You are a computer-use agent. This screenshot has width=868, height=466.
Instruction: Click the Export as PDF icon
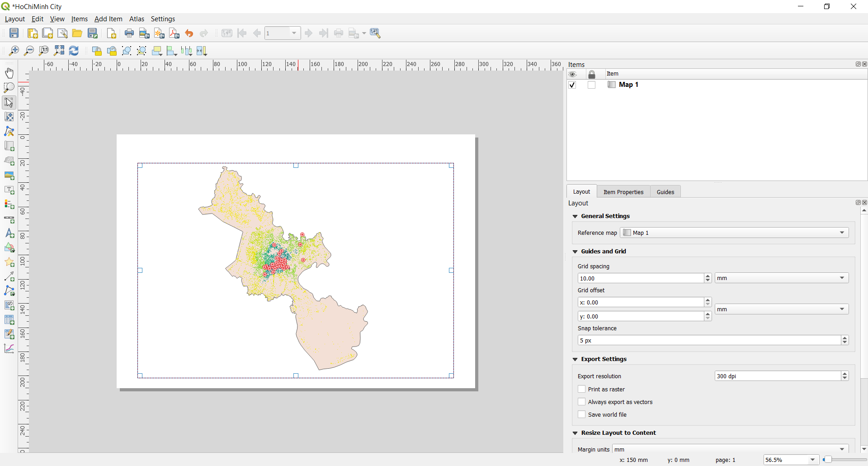[174, 33]
